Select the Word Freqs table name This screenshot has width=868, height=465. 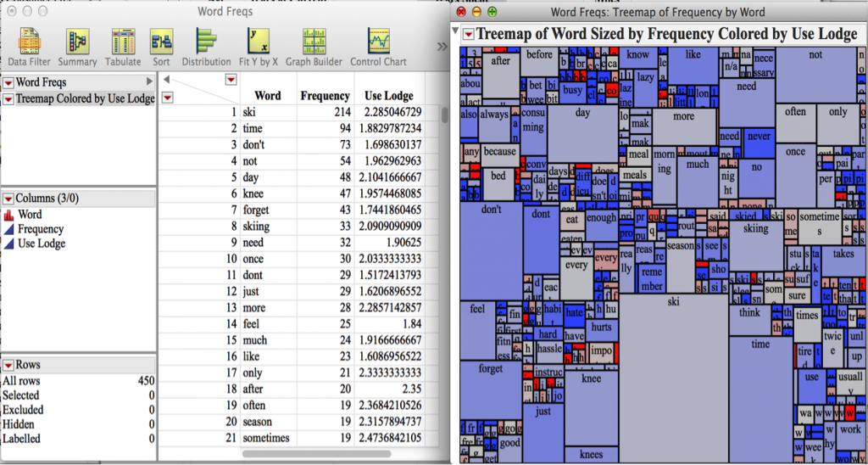pyautogui.click(x=41, y=82)
